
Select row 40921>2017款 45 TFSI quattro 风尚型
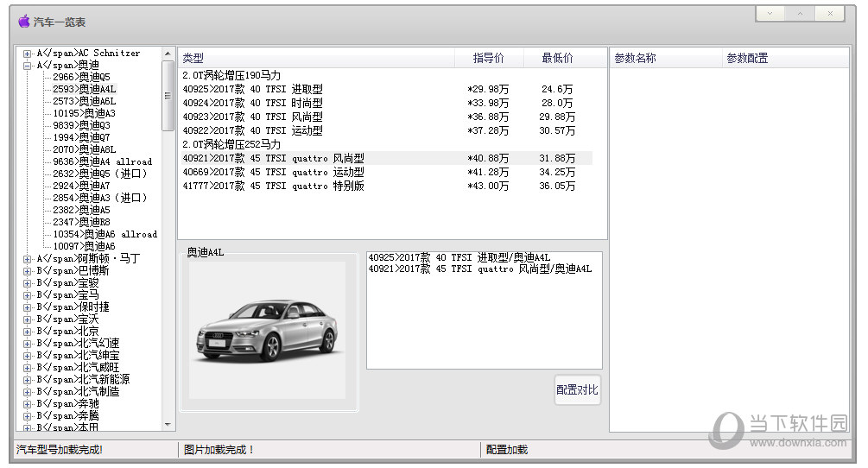pos(387,159)
